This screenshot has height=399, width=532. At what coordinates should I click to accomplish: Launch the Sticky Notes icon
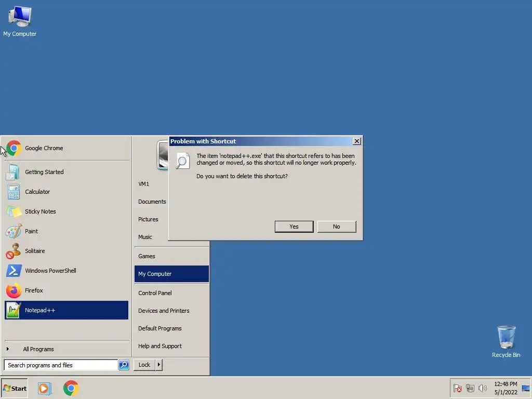(x=14, y=211)
